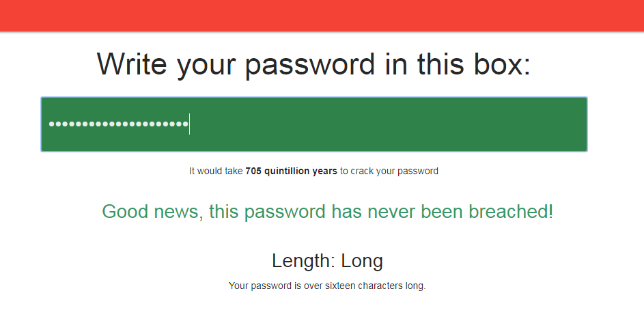Click the "to crack your password" text
Screen dimensions: 644x317
click(x=389, y=171)
